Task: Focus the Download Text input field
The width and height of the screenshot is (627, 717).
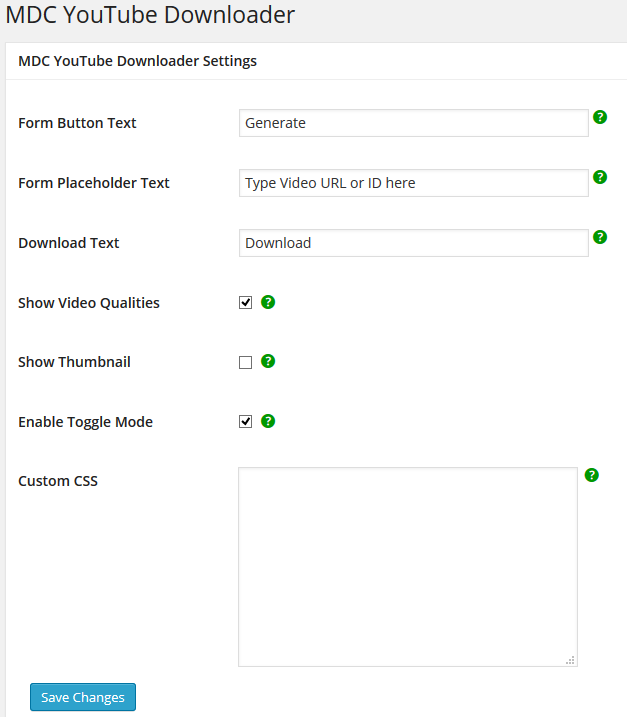Action: click(x=413, y=243)
